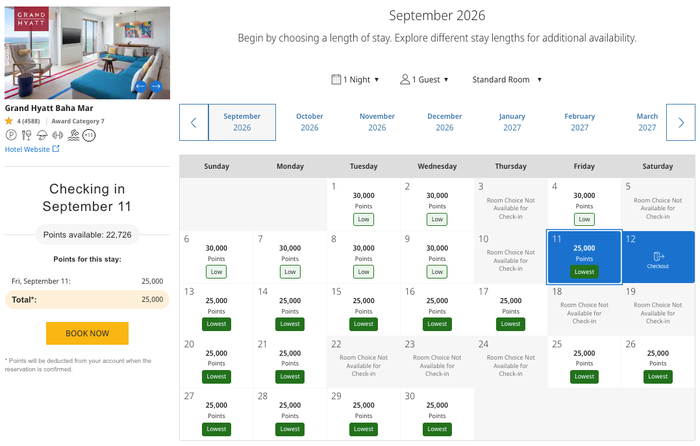This screenshot has width=700, height=446.
Task: Click the Total* 25,000 row
Action: coord(87,300)
